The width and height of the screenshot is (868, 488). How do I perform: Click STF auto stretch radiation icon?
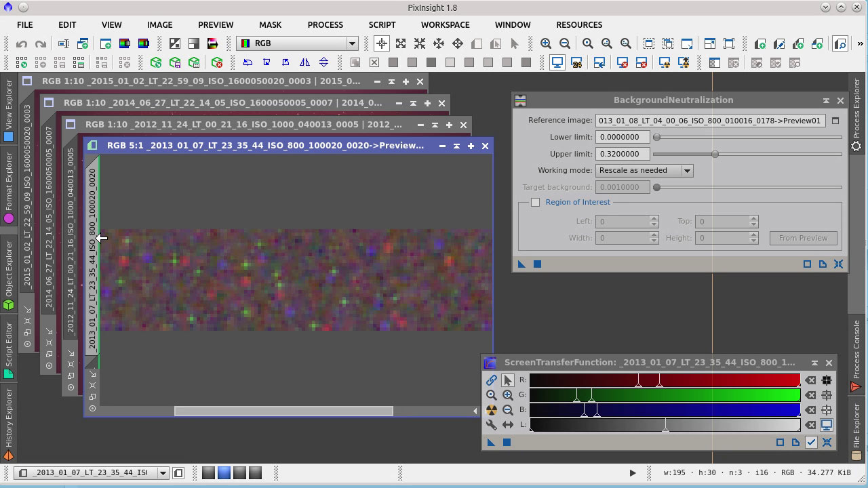492,410
